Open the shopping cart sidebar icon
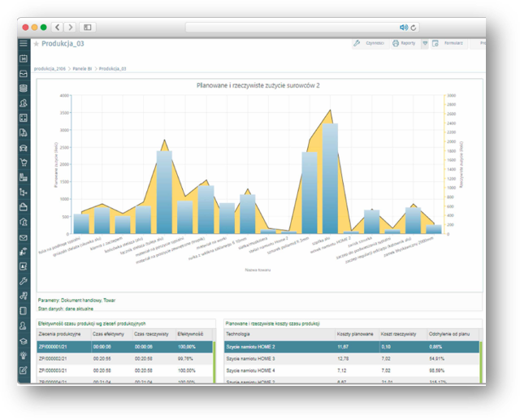The height and width of the screenshot is (420, 520). pos(24,162)
